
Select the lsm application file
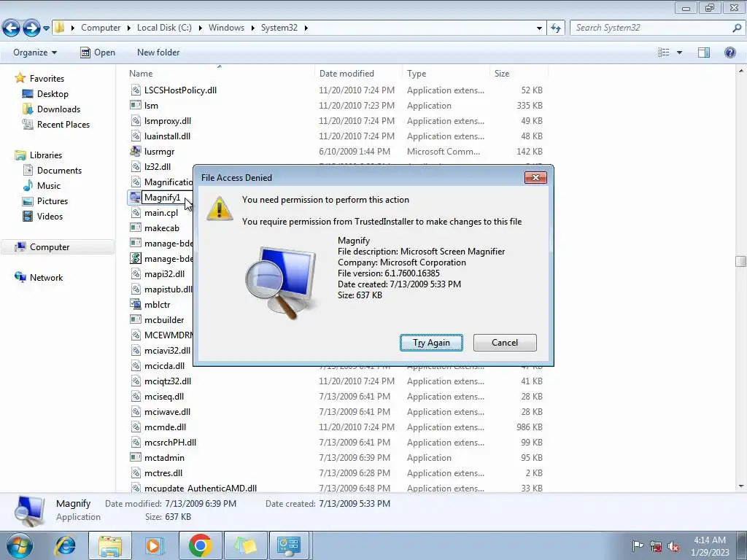[151, 106]
